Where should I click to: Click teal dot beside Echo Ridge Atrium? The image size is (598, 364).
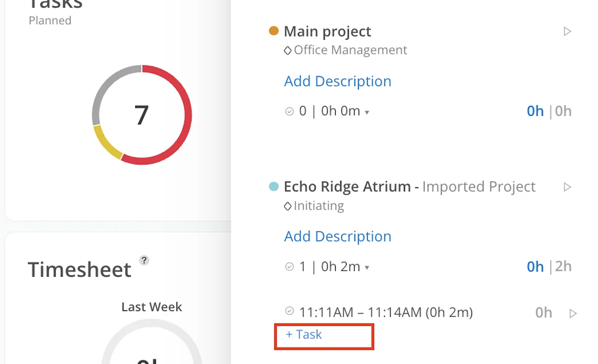274,186
